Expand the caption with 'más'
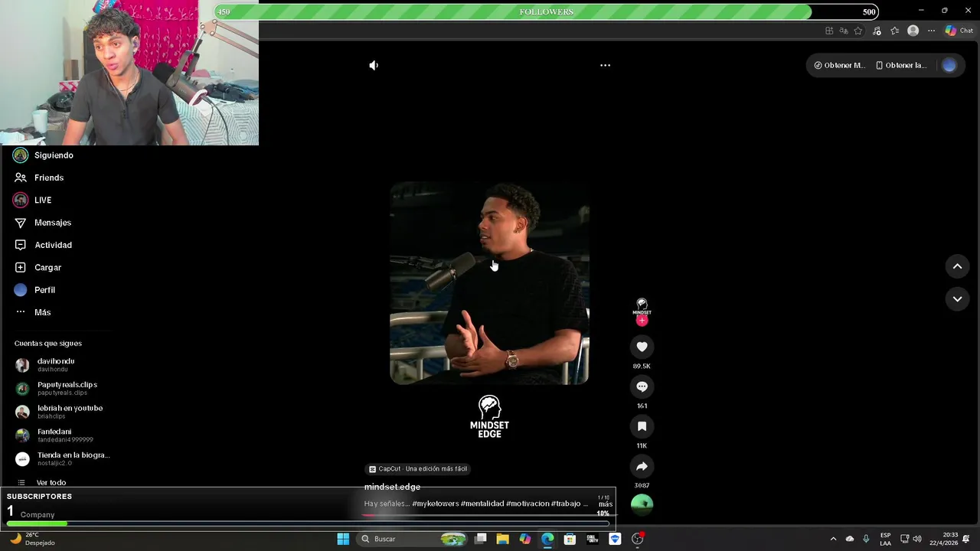The image size is (980, 551). tap(606, 504)
